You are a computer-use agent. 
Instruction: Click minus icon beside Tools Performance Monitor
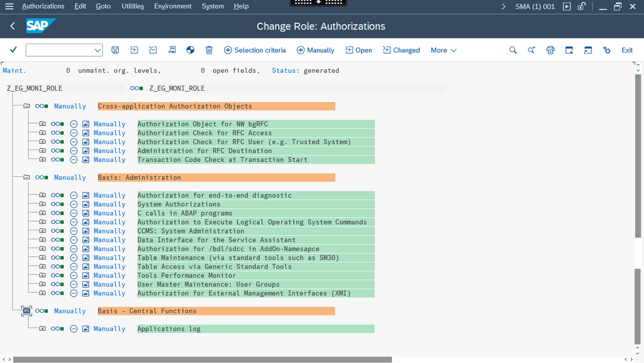click(x=74, y=276)
